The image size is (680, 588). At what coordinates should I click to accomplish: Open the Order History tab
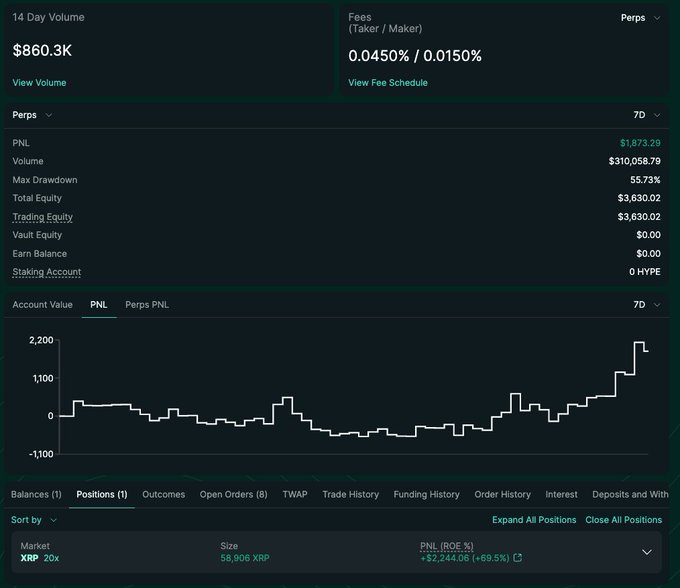[x=503, y=494]
